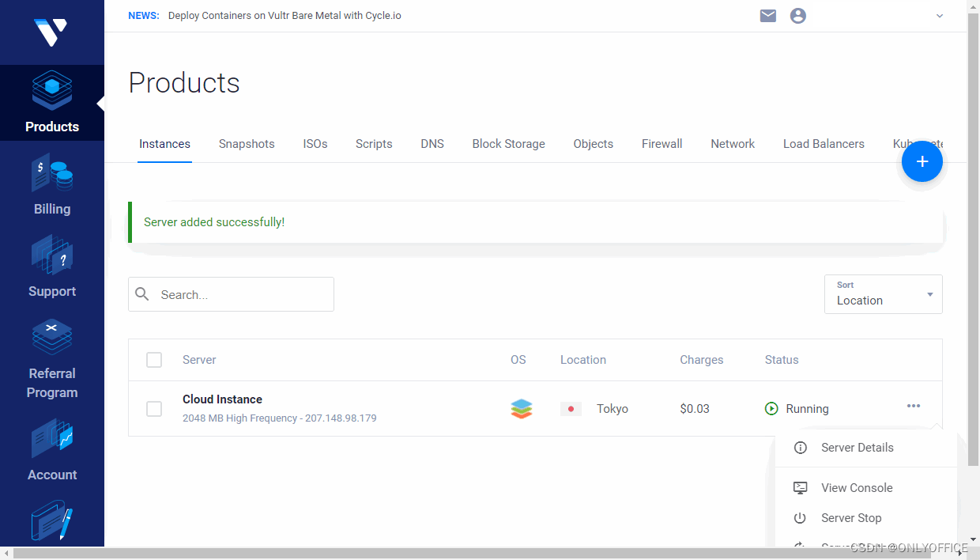Switch to the Load Balancers tab
Viewport: 980px width, 560px height.
click(x=824, y=144)
